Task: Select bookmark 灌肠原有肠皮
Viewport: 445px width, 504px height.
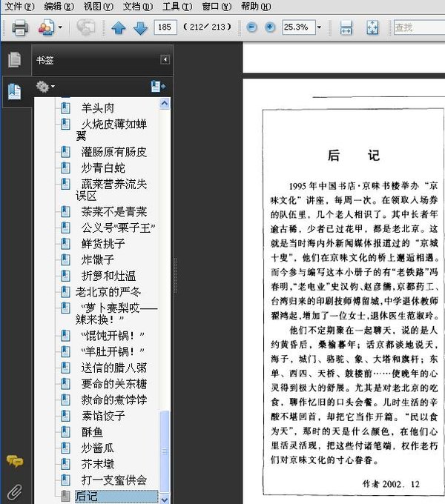Action: (114, 152)
